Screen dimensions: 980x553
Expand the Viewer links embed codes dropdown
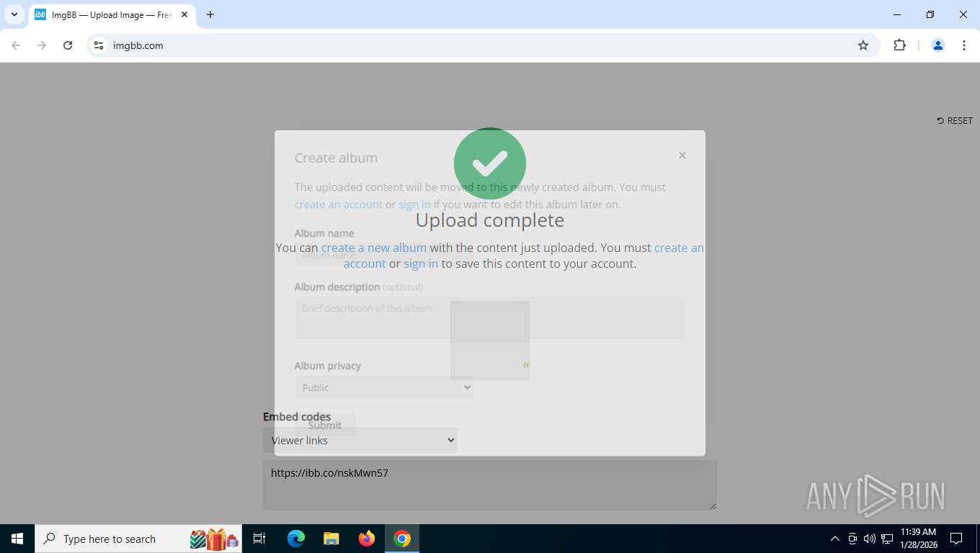[360, 440]
